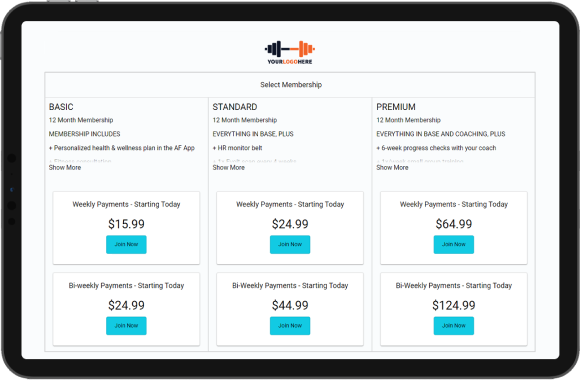
Task: Join Now for Premium bi-weekly $124.99
Action: 453,326
